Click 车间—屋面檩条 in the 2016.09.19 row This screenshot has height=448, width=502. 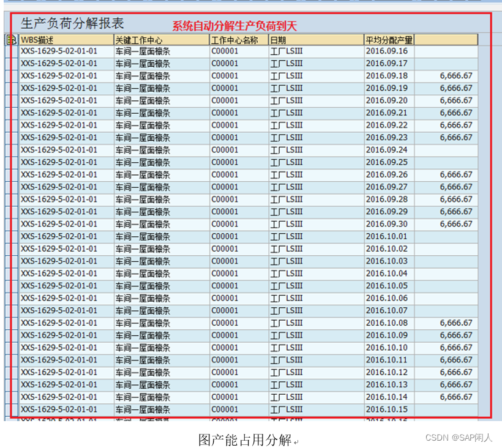(x=143, y=88)
